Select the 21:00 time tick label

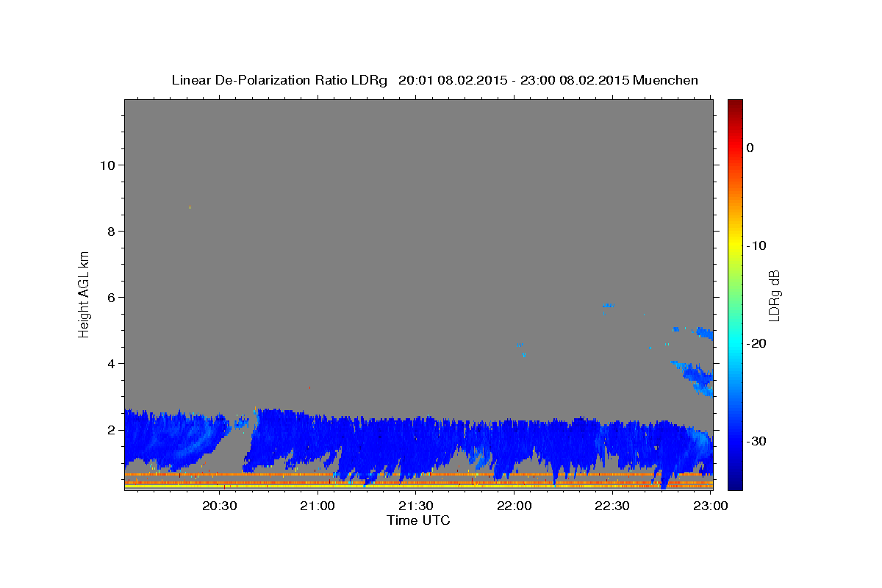coord(318,506)
